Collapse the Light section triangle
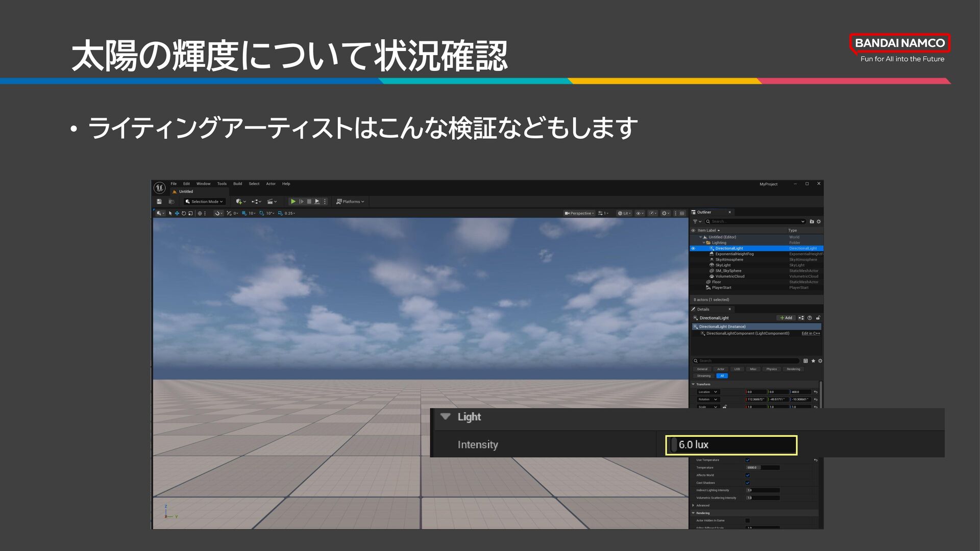 [x=445, y=416]
